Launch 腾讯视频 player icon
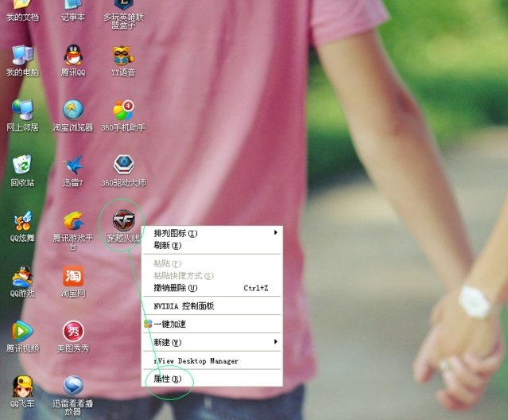This screenshot has height=420, width=508. click(22, 336)
